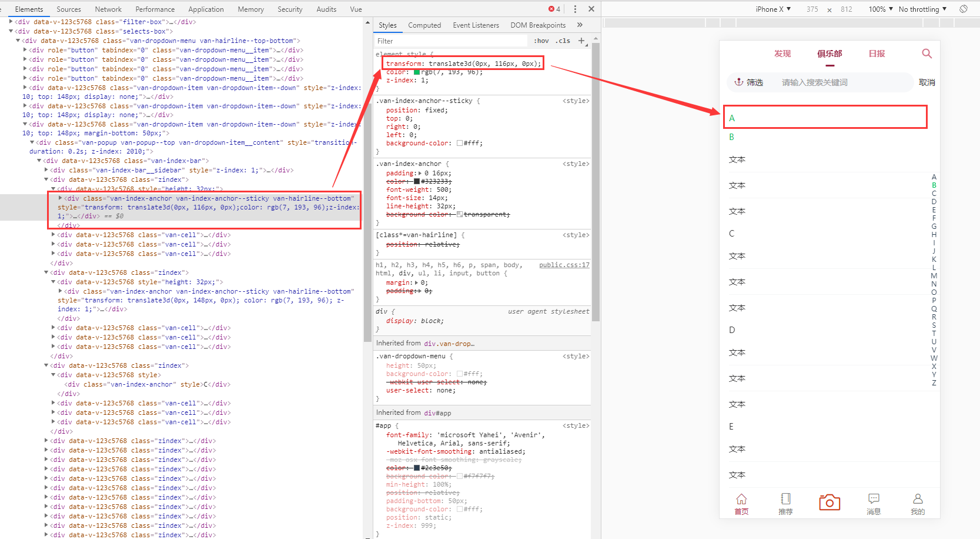The width and height of the screenshot is (980, 539).
Task: Toggle the .cls class editor
Action: 562,41
